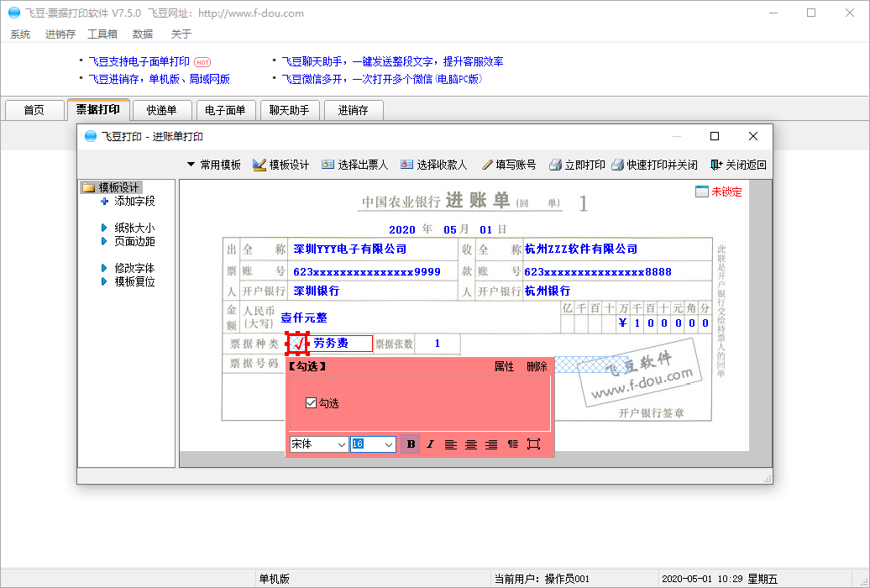
Task: Switch to the 快递单 tab
Action: coord(161,110)
